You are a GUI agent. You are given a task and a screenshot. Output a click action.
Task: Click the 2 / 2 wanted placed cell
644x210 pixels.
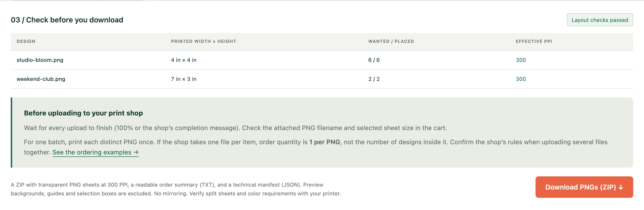[x=374, y=79]
